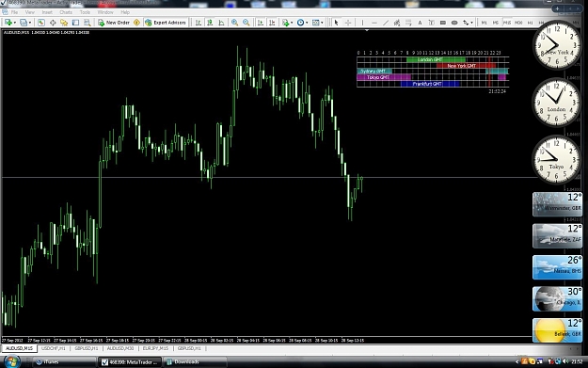
Task: Open the Help menu
Action: pyautogui.click(x=125, y=12)
